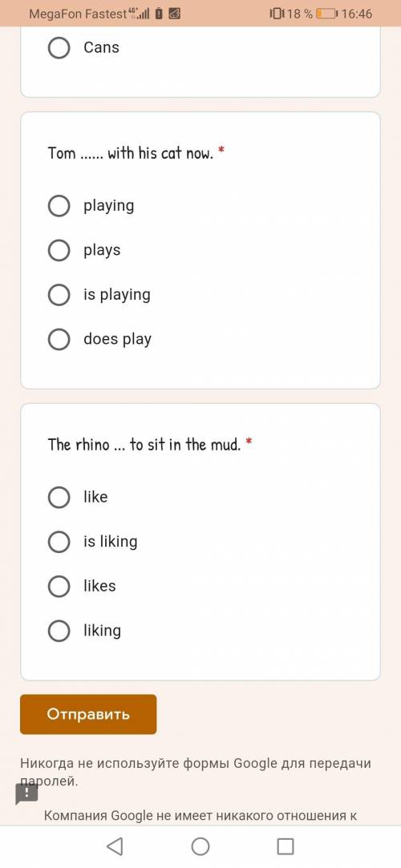Tap the 16:46 clock in the status bar
Screen dimensions: 401x868
click(x=357, y=14)
